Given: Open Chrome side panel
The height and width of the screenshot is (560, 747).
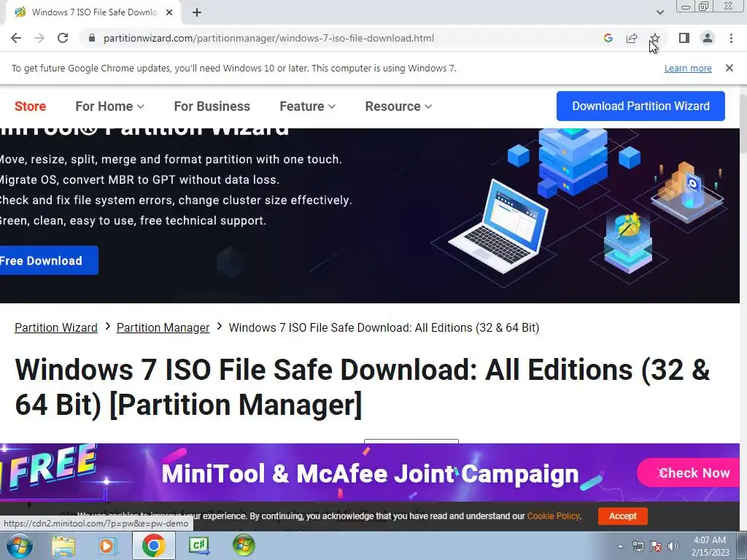Looking at the screenshot, I should tap(684, 38).
